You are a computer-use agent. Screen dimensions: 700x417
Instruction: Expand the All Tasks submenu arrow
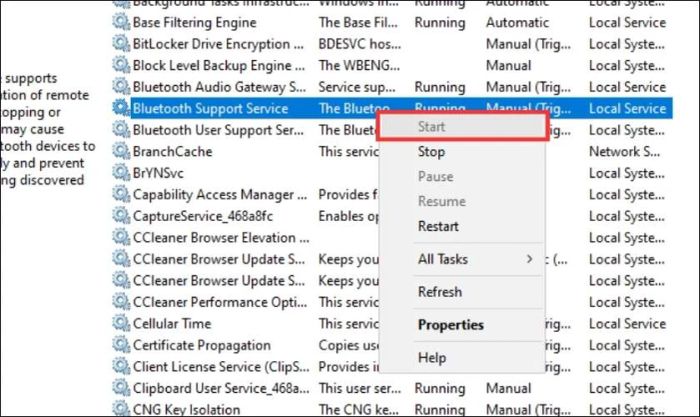coord(529,259)
